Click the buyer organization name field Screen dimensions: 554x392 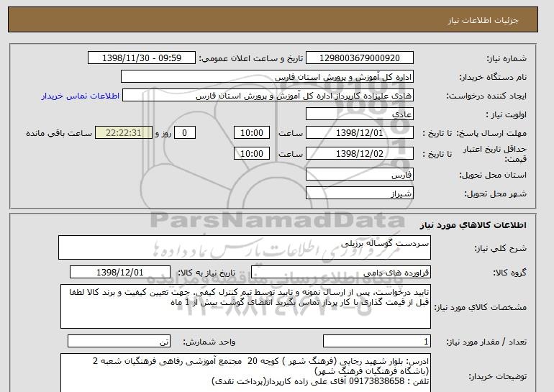click(267, 77)
